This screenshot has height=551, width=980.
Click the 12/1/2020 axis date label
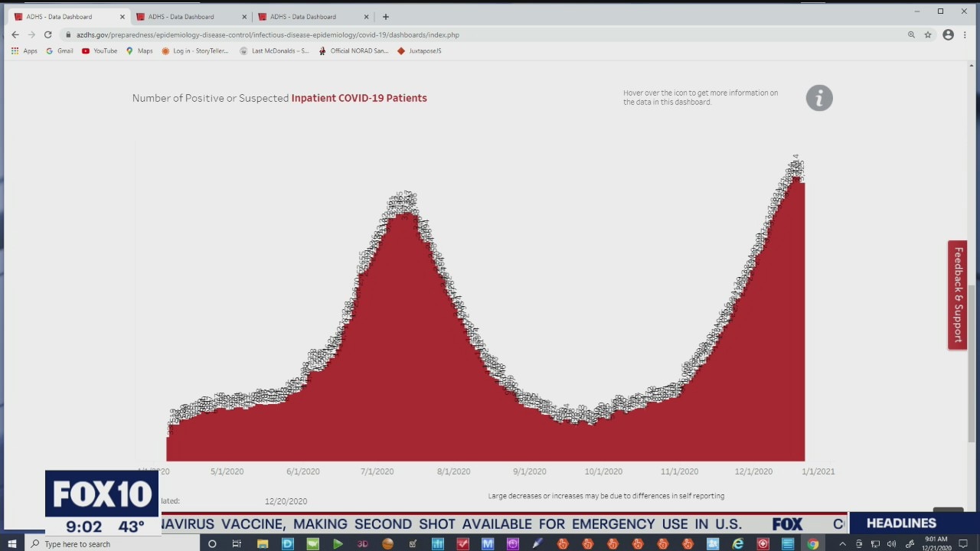click(x=753, y=471)
